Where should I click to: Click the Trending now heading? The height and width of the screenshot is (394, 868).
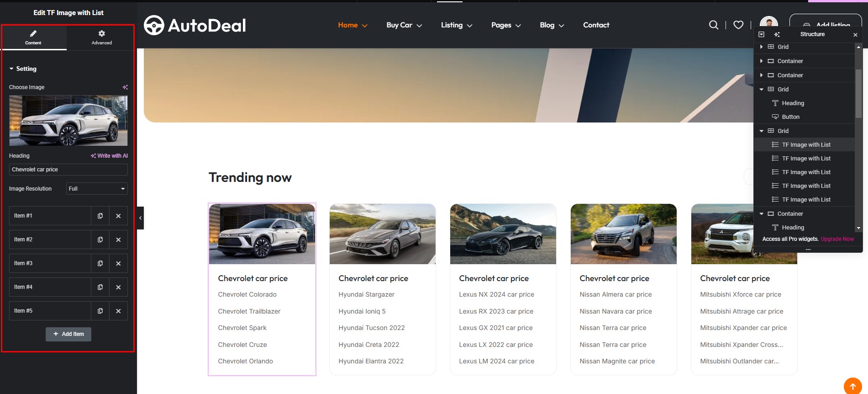tap(250, 177)
